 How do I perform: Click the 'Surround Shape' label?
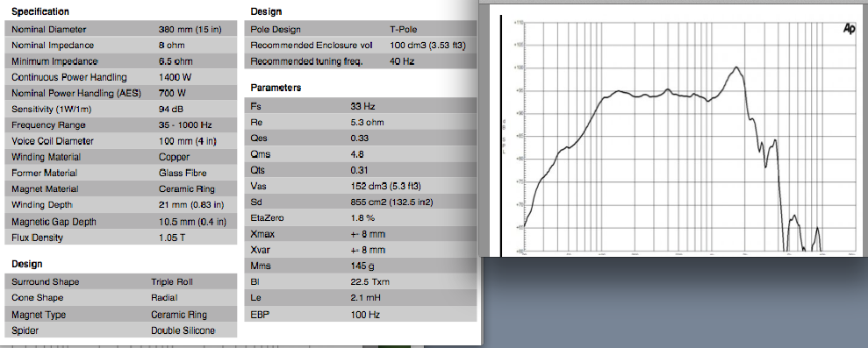[46, 281]
